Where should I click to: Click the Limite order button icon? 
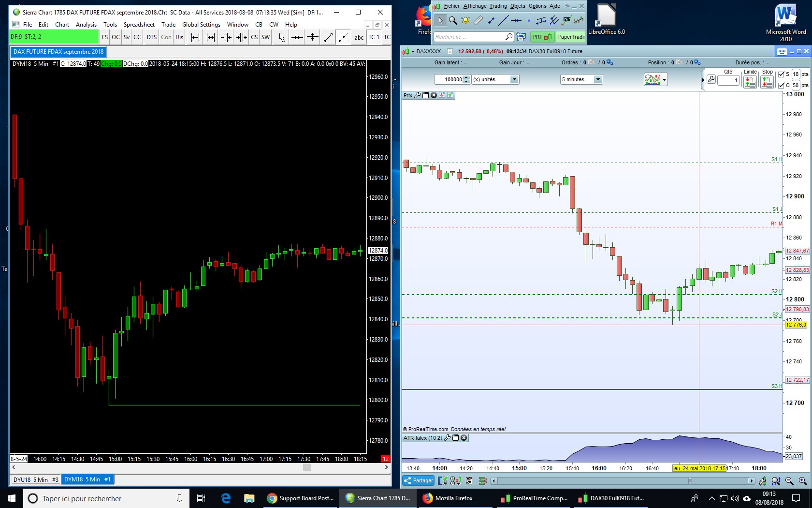(x=750, y=83)
